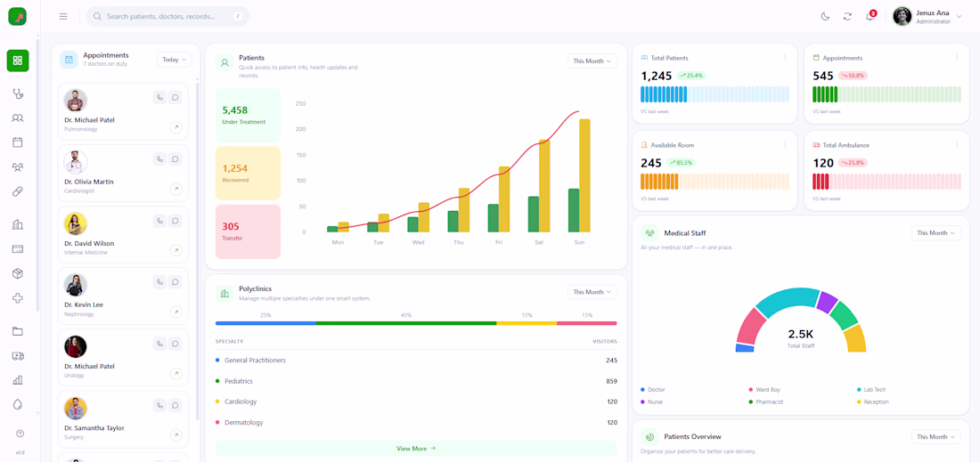This screenshot has width=980, height=462.
Task: Call Dr. Michael Patel Pulmonology phone icon
Action: point(160,97)
